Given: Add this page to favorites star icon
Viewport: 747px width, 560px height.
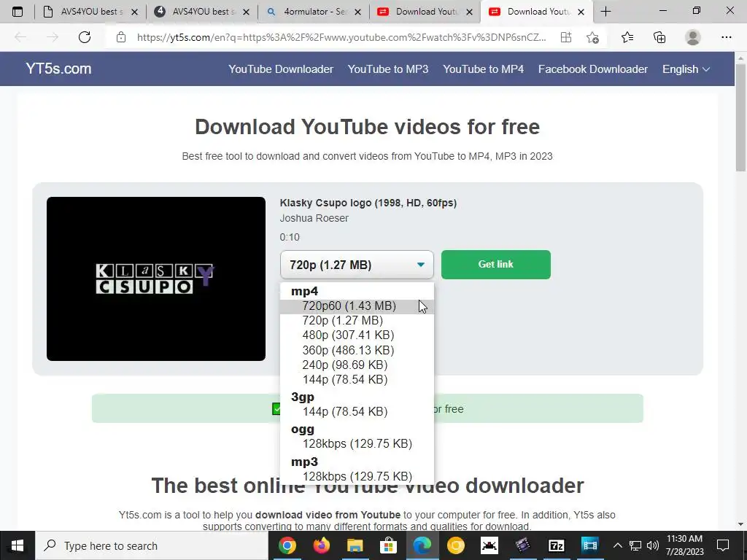Looking at the screenshot, I should 592,37.
